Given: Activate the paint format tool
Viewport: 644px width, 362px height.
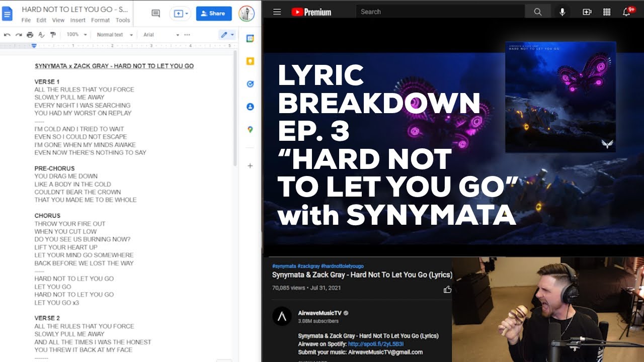Looking at the screenshot, I should click(53, 35).
